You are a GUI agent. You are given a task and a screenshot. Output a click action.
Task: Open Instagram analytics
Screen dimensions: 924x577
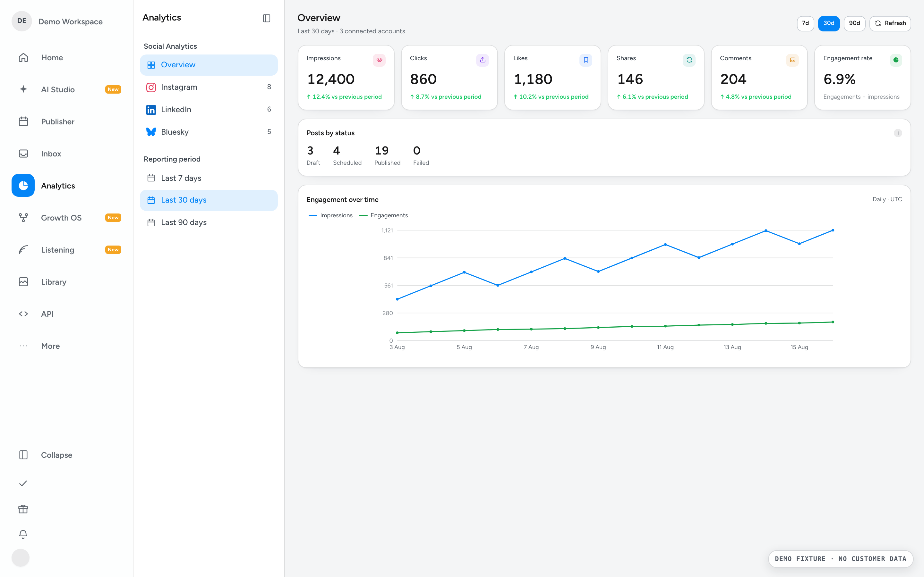click(209, 87)
